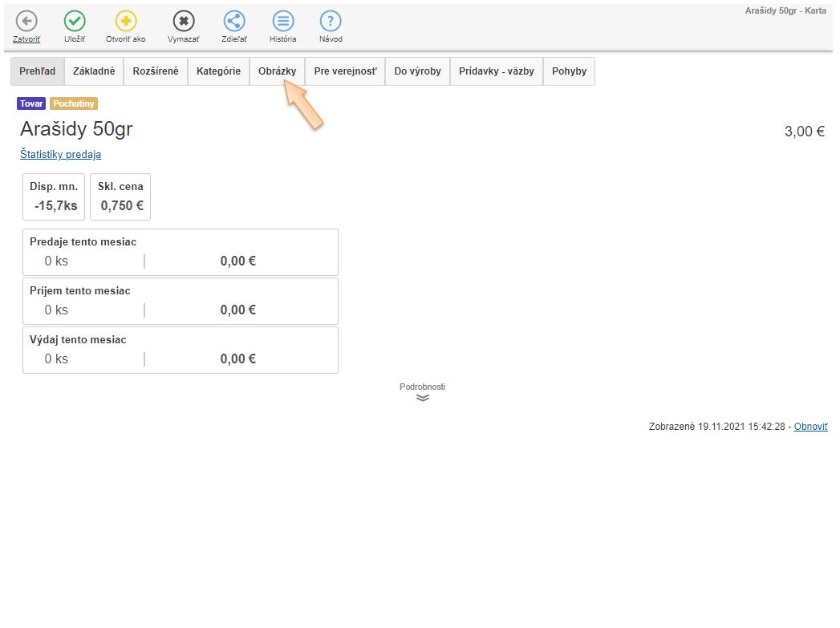Screen dimensions: 840x628
Task: Click the Otvoriť ako plus icon
Action: pos(126,22)
